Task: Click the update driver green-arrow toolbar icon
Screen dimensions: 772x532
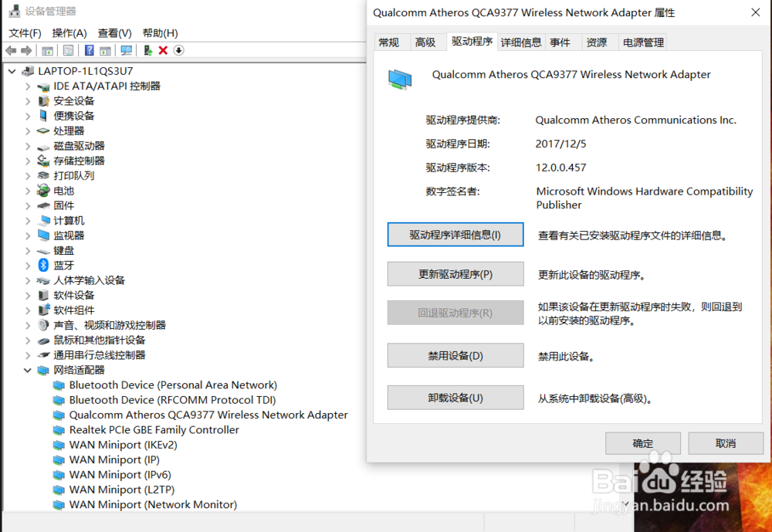Action: tap(147, 50)
